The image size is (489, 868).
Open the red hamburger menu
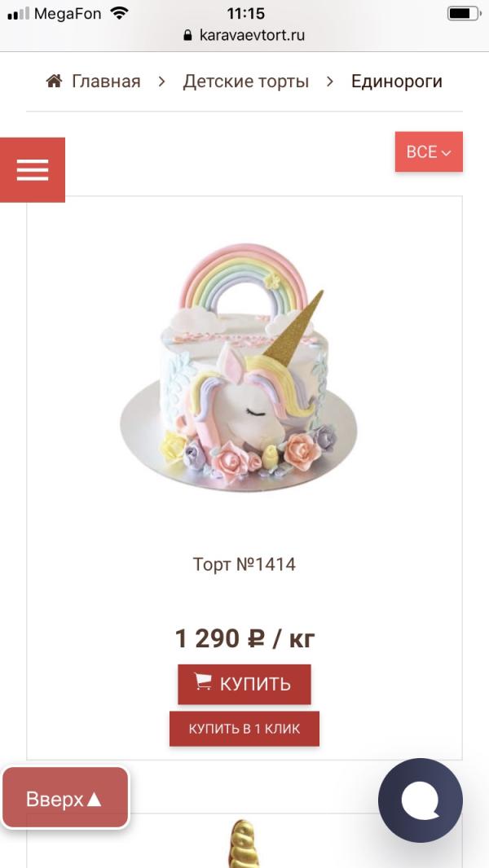(32, 170)
